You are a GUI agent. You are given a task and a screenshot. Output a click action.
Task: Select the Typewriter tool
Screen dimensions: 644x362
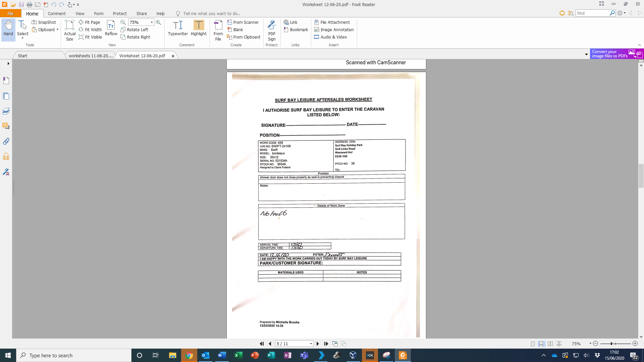click(178, 28)
